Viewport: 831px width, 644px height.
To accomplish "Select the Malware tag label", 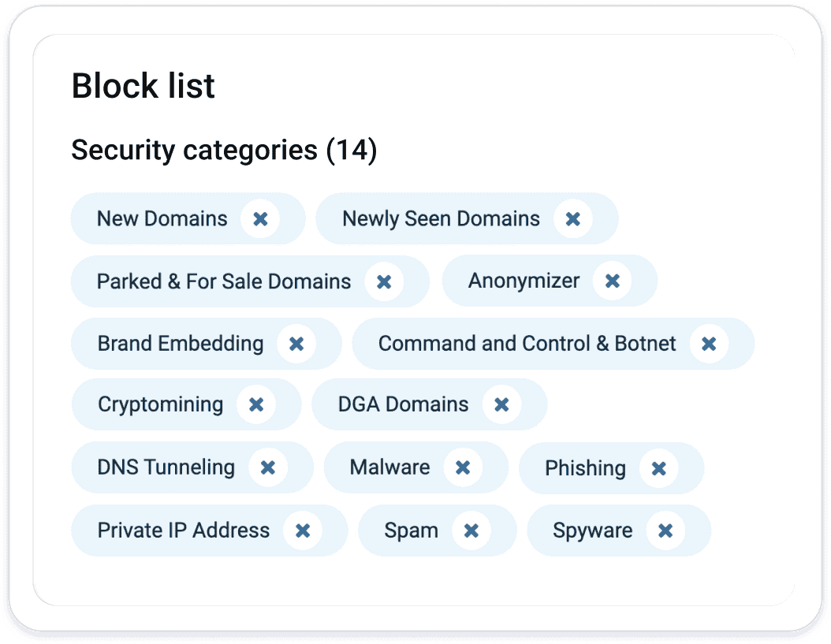I will pyautogui.click(x=389, y=467).
